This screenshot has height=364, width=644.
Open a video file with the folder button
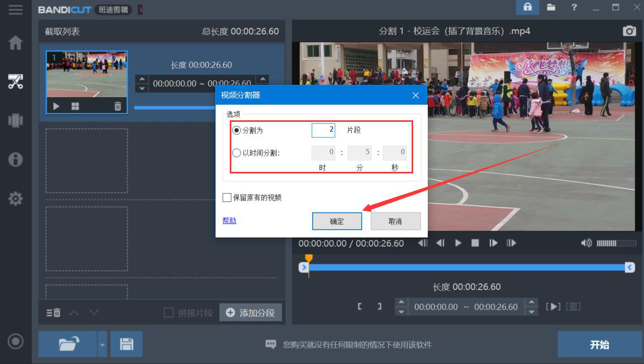point(68,344)
